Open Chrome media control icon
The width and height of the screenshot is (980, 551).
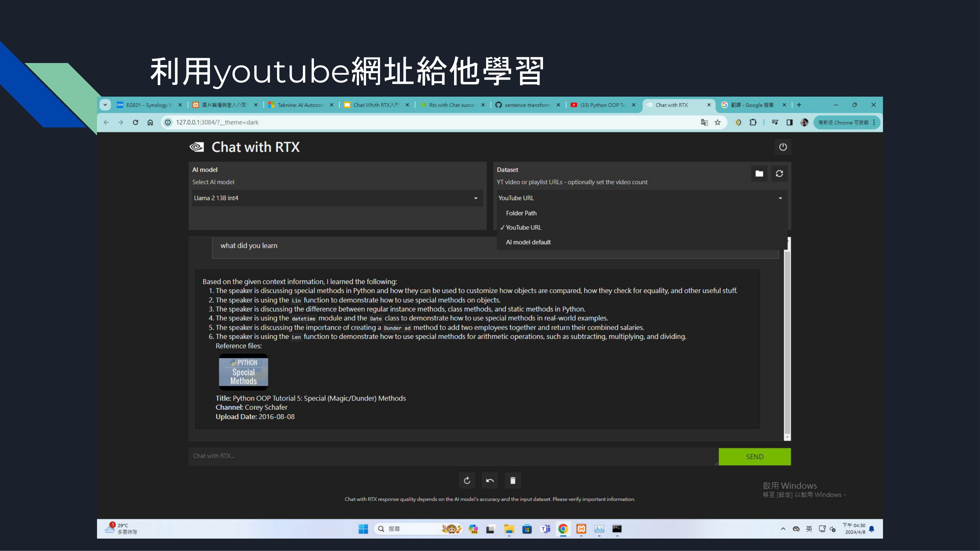(x=775, y=122)
